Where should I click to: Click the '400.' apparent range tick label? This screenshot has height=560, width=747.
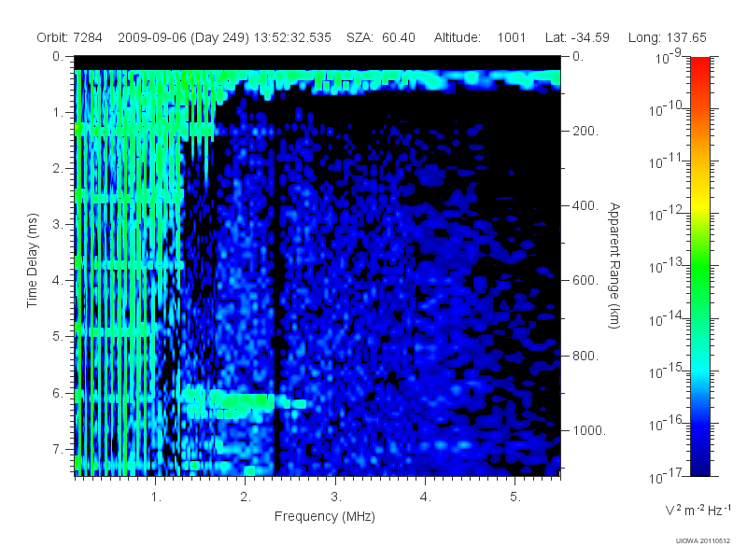click(x=585, y=205)
